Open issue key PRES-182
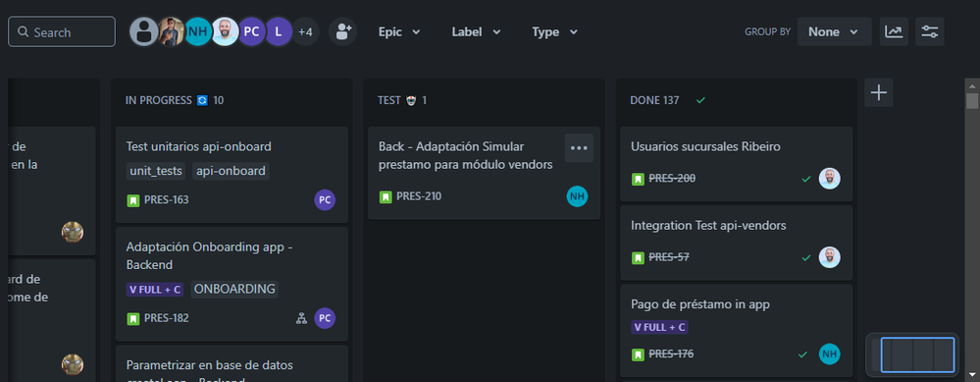 pos(166,318)
